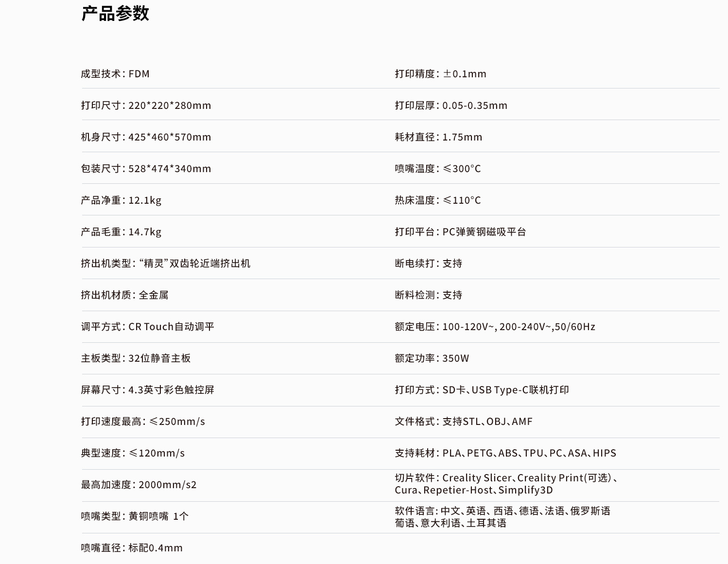
Task: Click the 包装尺寸 528*474*340mm entry
Action: point(146,169)
